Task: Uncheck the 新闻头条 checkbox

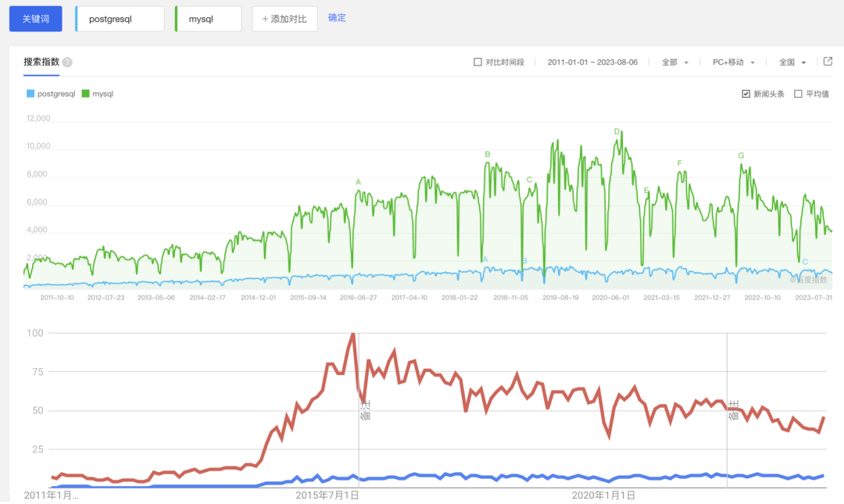Action: (x=746, y=94)
